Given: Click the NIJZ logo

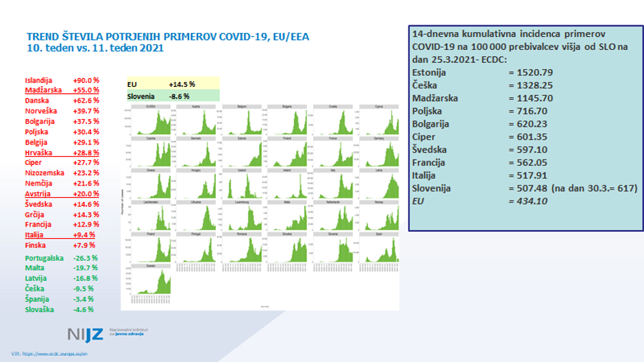Looking at the screenshot, I should [85, 334].
